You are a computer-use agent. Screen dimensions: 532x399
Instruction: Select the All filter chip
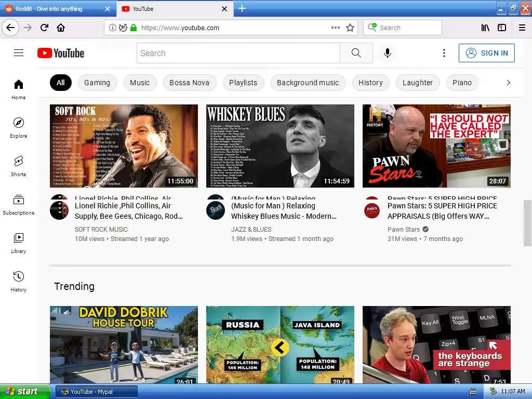tap(61, 83)
